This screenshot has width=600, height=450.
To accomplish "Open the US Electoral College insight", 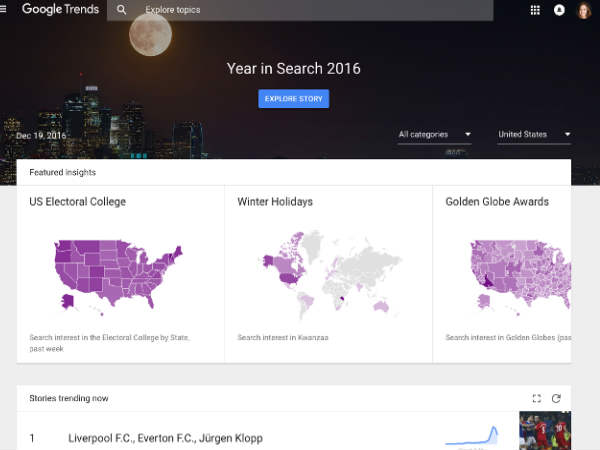I will click(77, 202).
